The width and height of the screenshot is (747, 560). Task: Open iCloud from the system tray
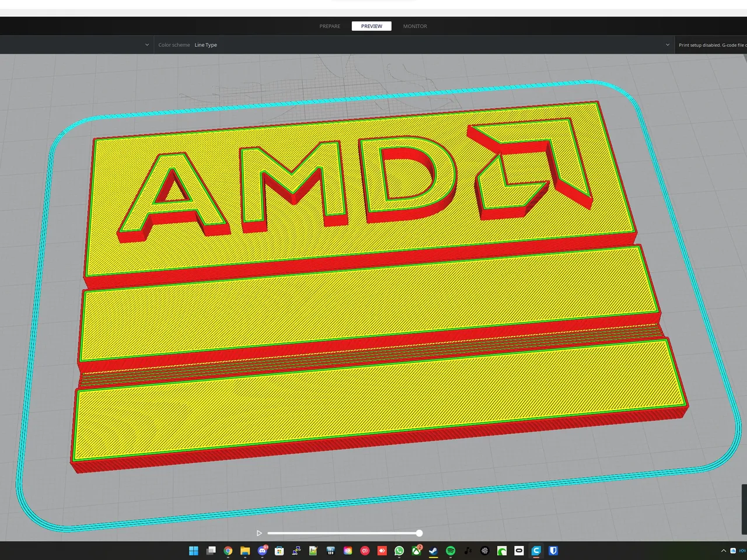(x=734, y=551)
